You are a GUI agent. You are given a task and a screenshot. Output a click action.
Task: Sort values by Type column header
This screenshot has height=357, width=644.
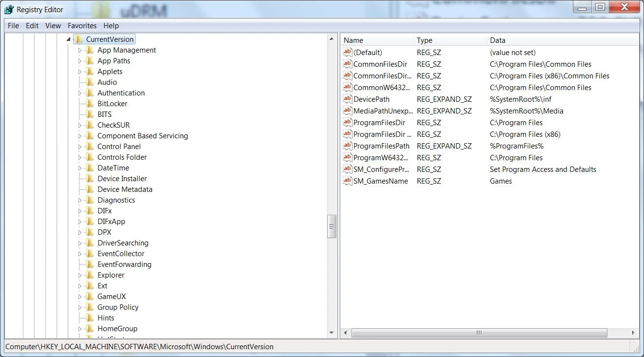(x=450, y=40)
